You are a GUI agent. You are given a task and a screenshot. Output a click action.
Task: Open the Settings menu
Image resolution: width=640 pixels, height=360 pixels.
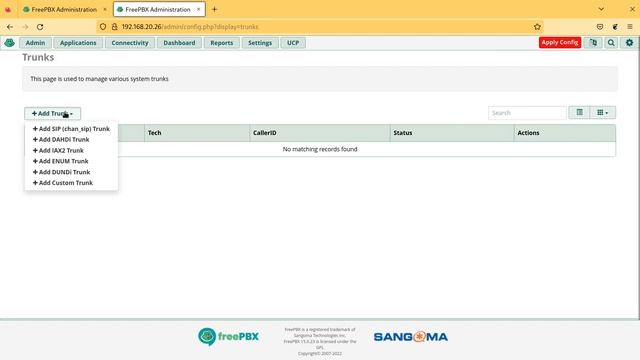click(x=260, y=43)
